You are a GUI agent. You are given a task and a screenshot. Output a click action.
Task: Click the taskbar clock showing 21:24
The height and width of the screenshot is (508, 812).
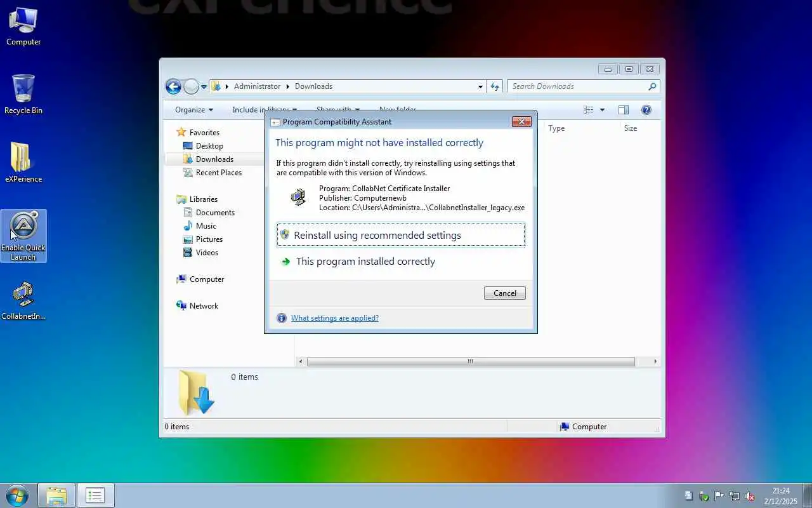pyautogui.click(x=781, y=496)
